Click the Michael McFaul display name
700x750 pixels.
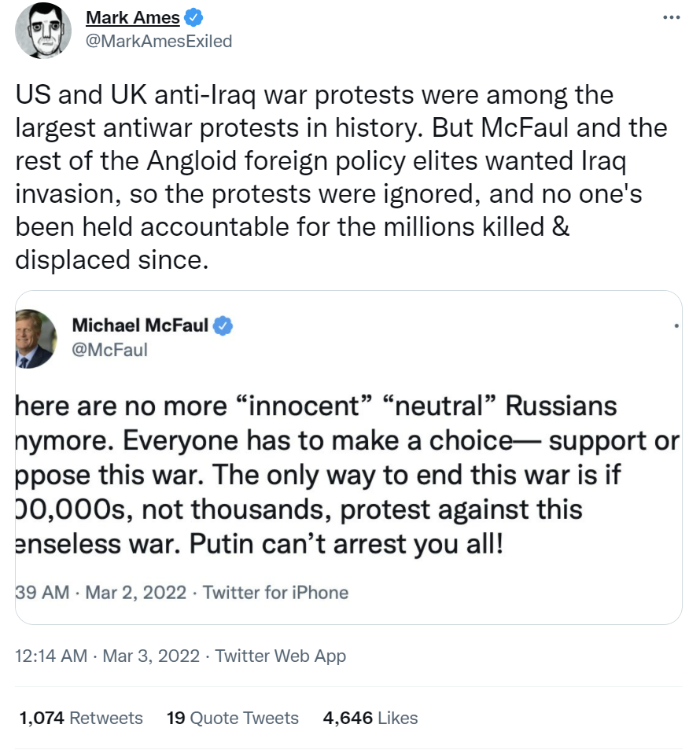140,325
